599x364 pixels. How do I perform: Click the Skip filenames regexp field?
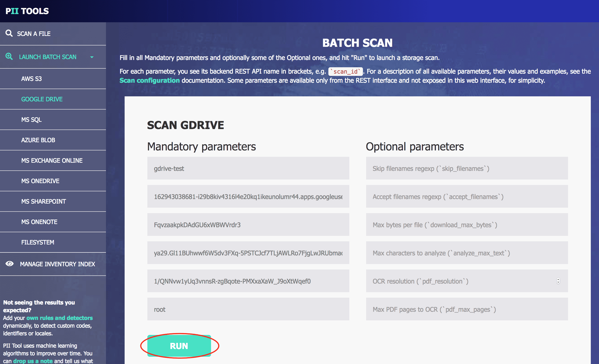tap(467, 168)
